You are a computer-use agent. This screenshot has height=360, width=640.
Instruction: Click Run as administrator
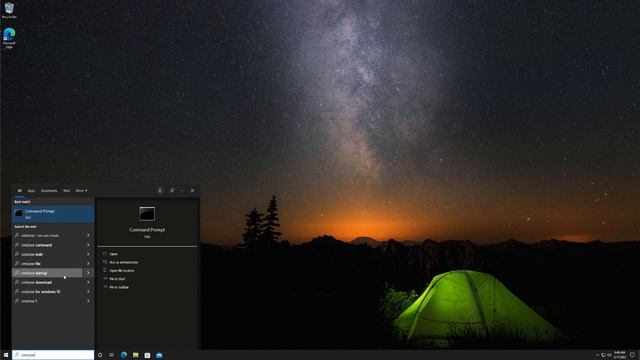tap(124, 262)
